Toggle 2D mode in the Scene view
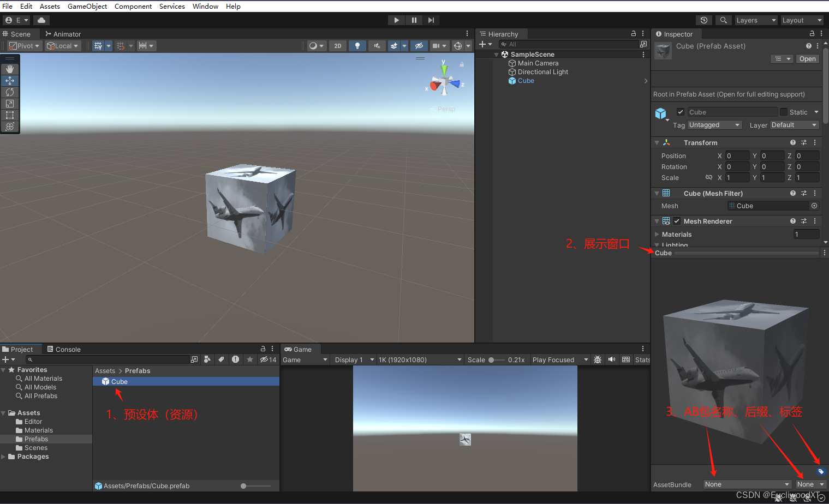Screen dimensions: 829x504 tap(337, 45)
